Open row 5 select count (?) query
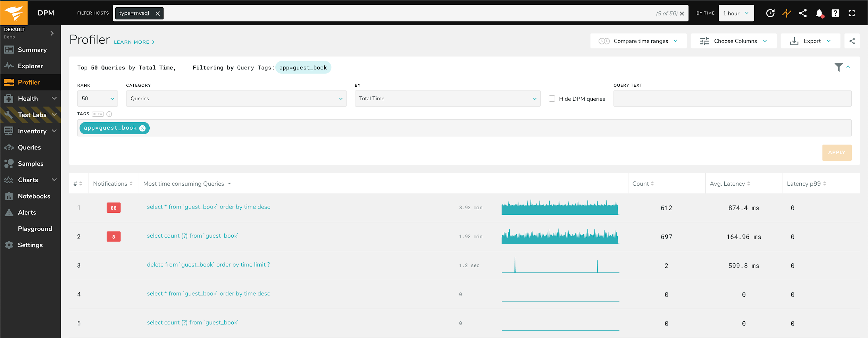 pos(193,322)
